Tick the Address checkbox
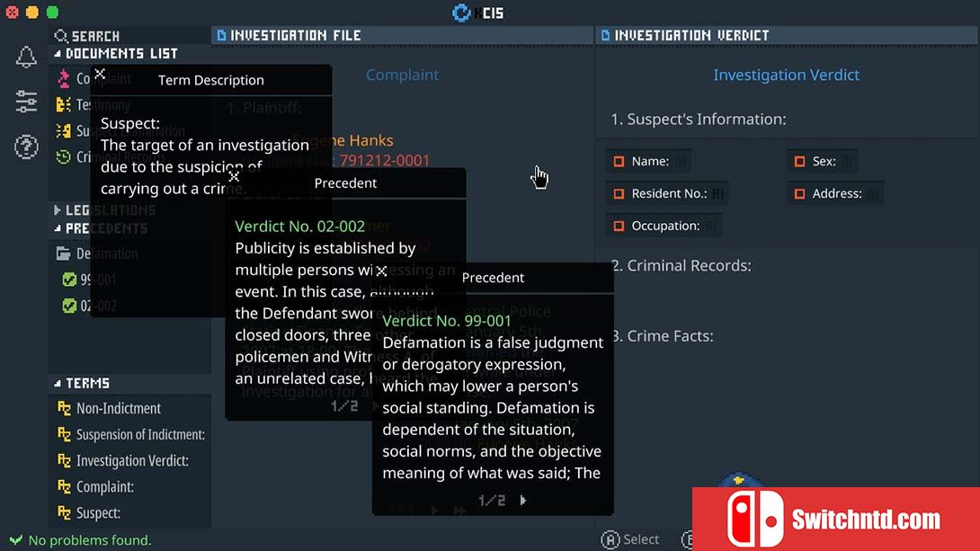The image size is (980, 551). click(799, 193)
